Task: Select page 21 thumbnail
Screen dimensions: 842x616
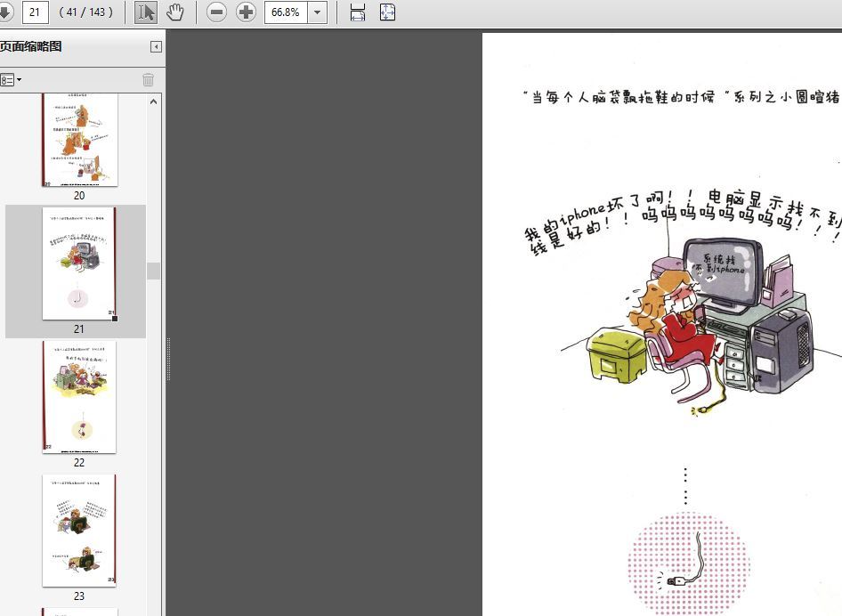Action: point(79,263)
